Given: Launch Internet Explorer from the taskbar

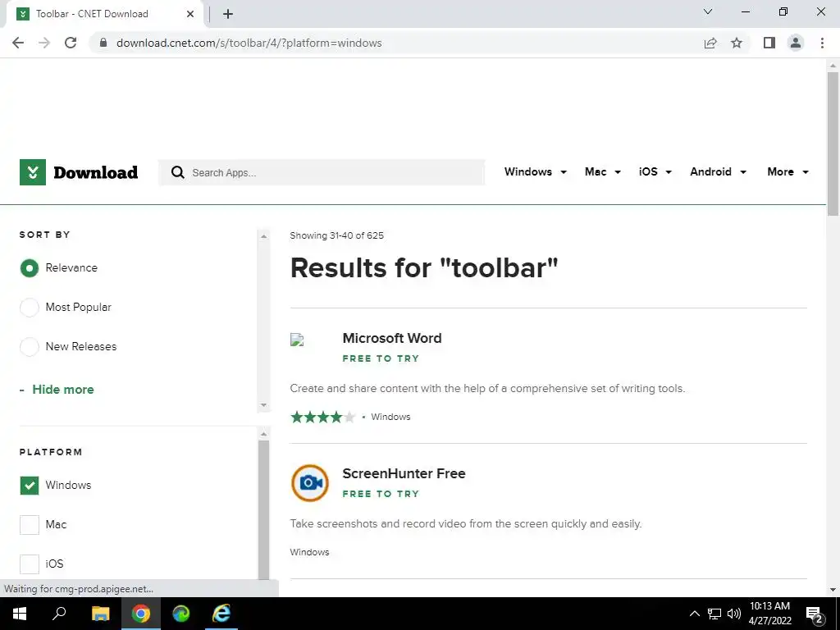Looking at the screenshot, I should (x=221, y=614).
